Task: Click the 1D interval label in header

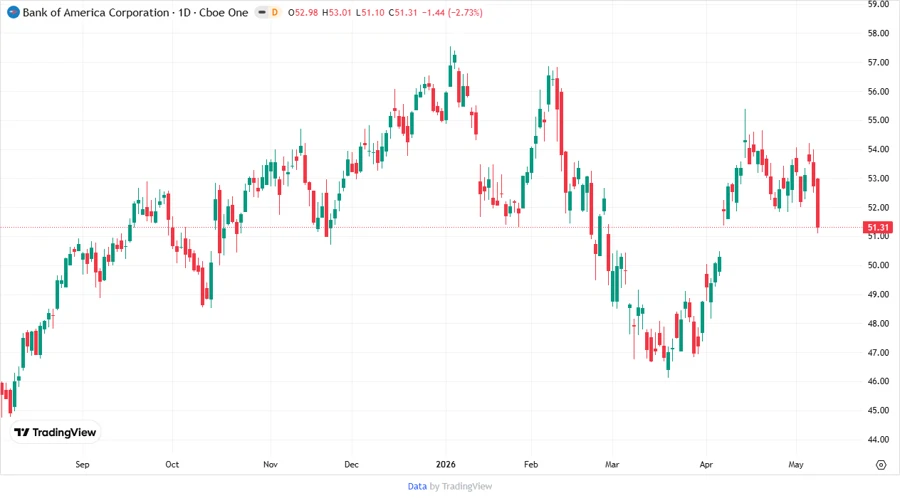Action: click(184, 12)
